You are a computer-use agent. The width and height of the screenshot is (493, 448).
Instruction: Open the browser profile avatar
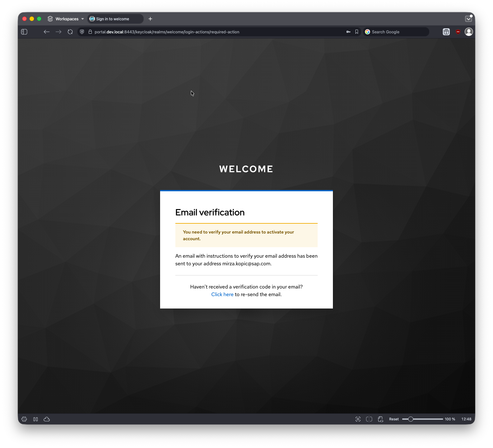pos(469,32)
